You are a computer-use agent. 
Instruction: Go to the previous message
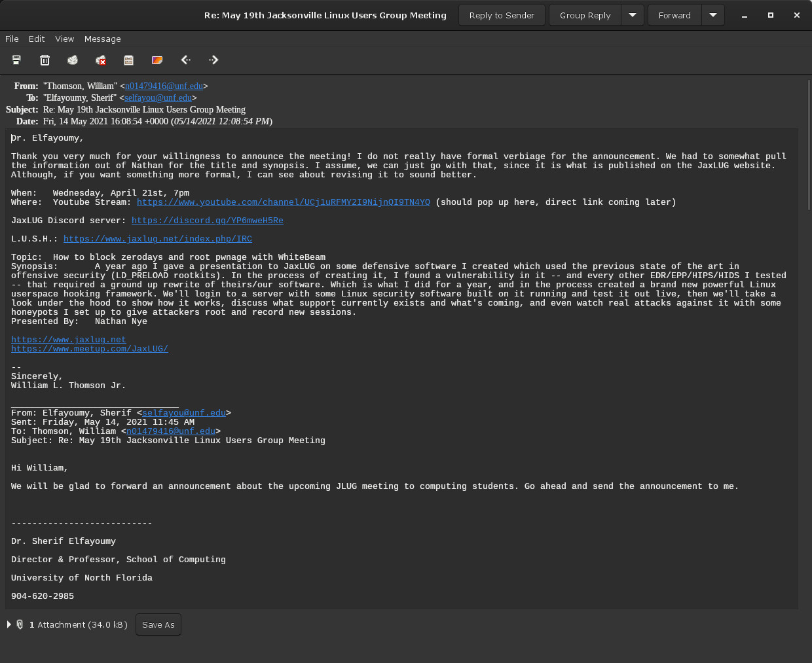pyautogui.click(x=185, y=60)
